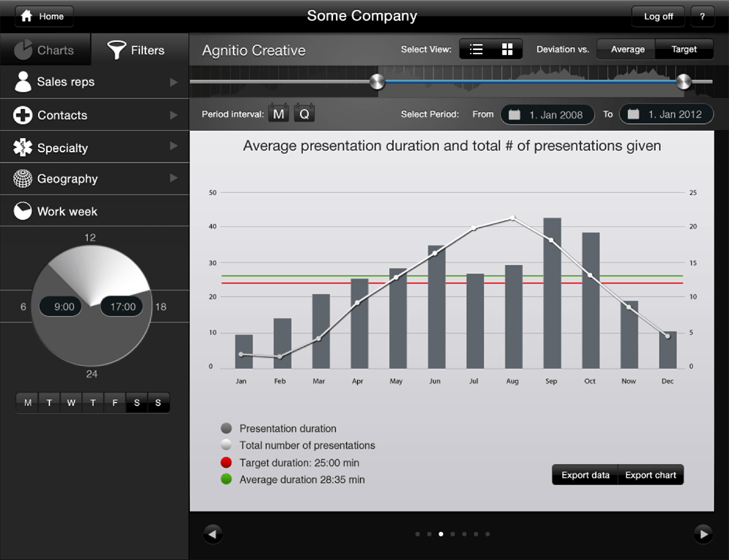Choose quarterly period interval Q

[304, 114]
